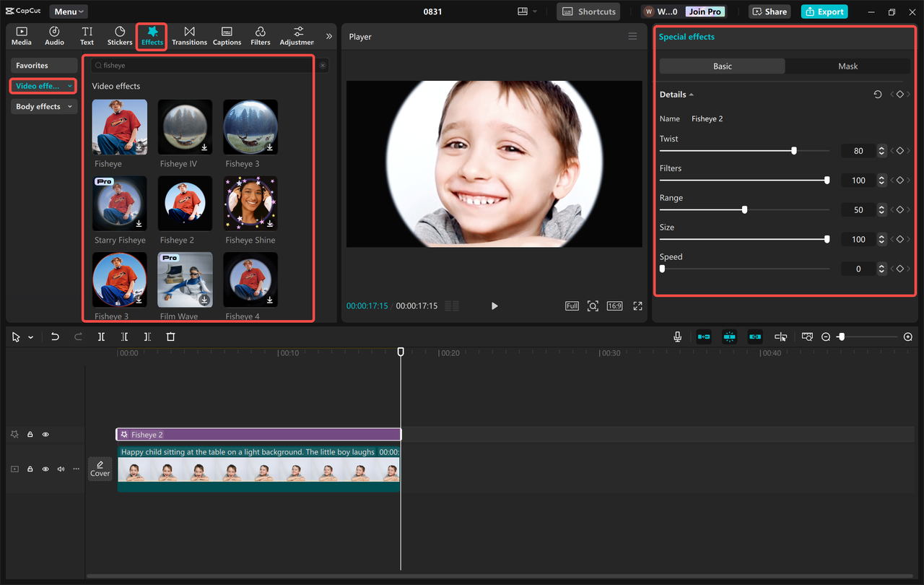
Task: Click the delete left trim icon
Action: [x=125, y=337]
